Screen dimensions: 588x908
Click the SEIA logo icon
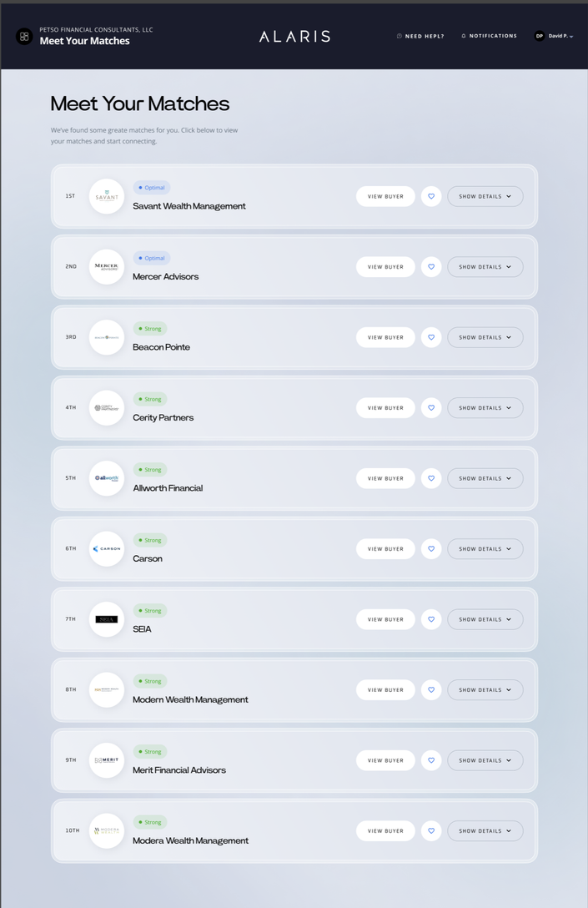(107, 619)
